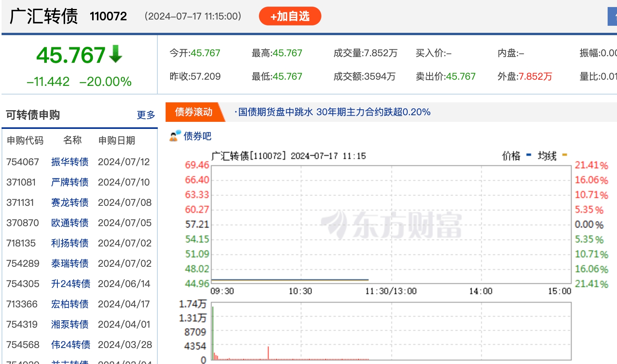Click subscription code 754319
617x364 pixels.
tap(22, 324)
